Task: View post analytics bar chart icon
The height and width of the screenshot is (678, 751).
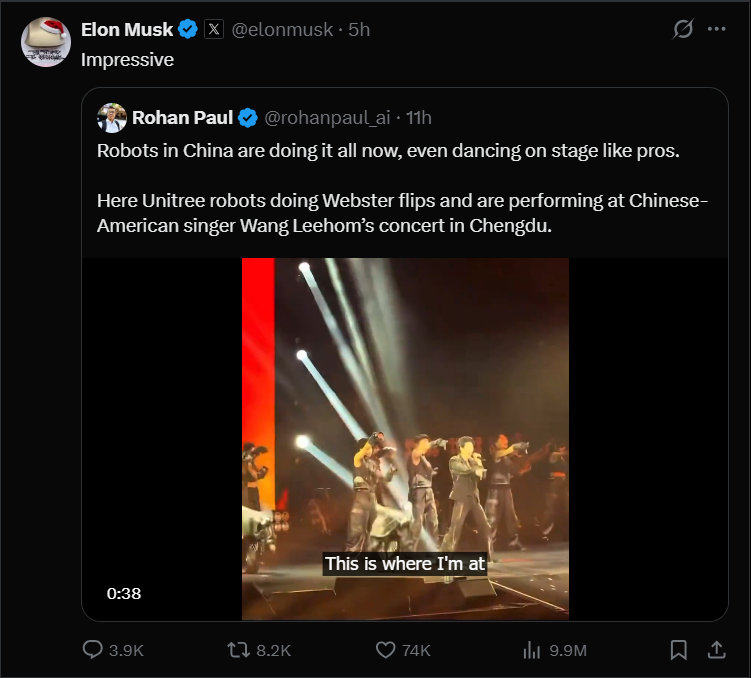Action: click(532, 650)
